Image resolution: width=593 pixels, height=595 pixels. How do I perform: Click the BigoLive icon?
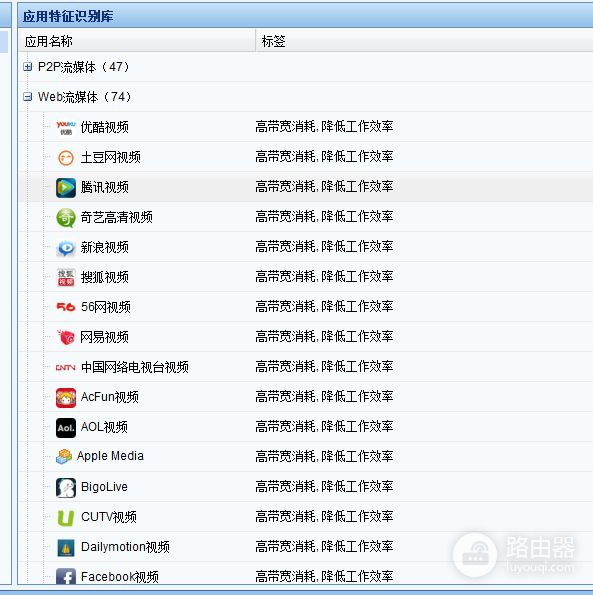point(66,488)
